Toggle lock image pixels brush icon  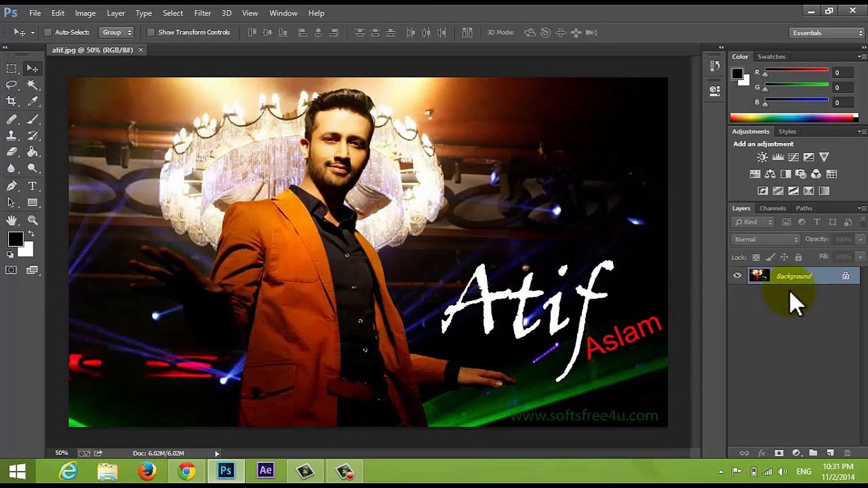770,258
